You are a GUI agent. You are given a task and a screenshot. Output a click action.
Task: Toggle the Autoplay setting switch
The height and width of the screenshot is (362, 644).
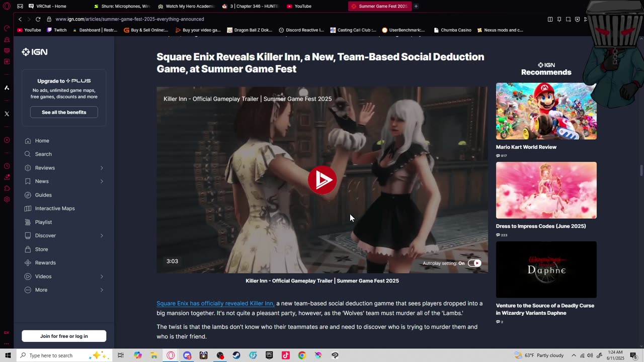474,263
